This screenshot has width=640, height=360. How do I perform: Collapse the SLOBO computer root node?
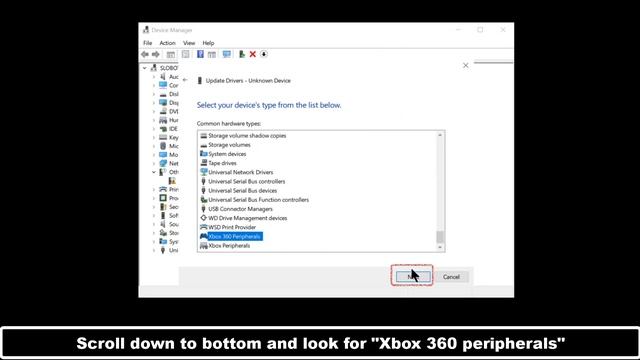[x=144, y=68]
